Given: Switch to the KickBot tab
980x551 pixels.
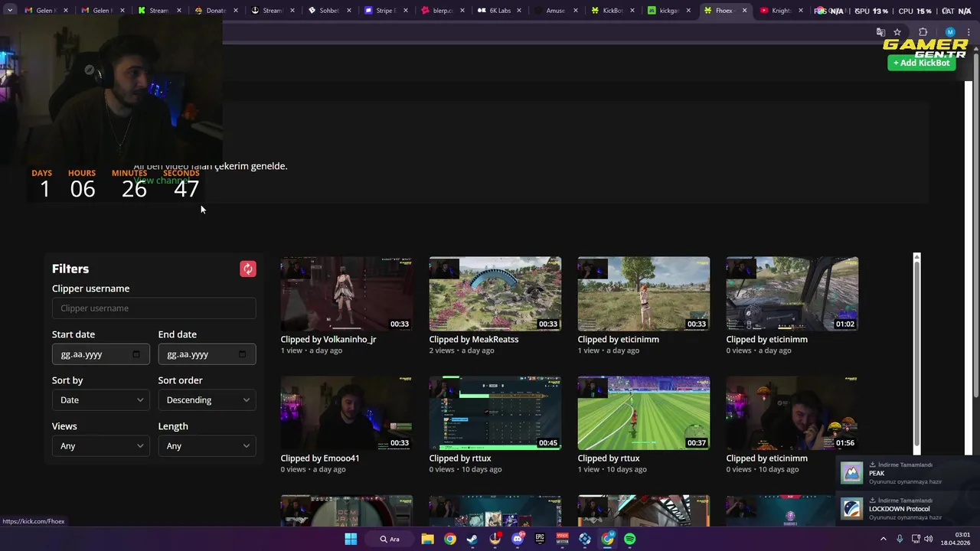Looking at the screenshot, I should (612, 11).
